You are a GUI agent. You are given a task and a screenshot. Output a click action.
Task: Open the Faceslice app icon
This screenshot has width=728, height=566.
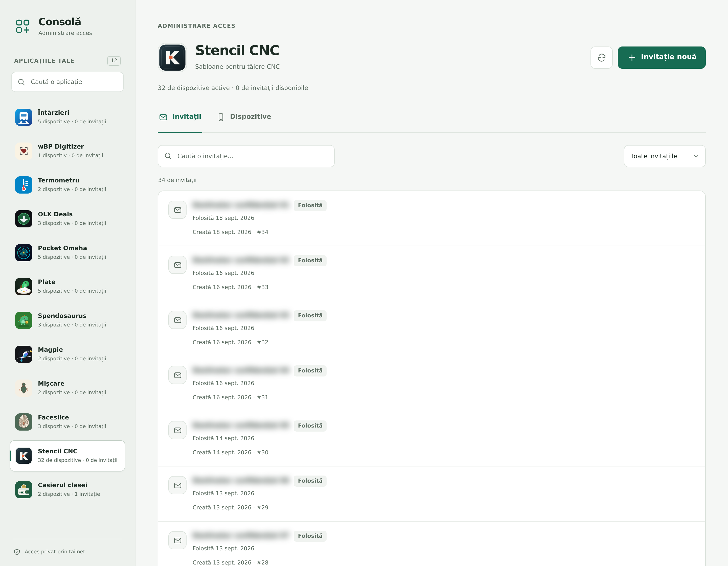(24, 422)
